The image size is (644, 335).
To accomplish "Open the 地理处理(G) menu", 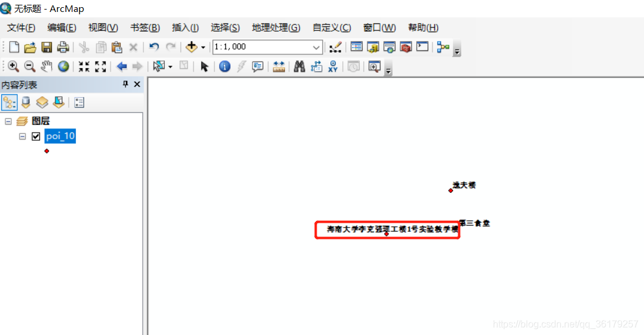I will (x=276, y=27).
